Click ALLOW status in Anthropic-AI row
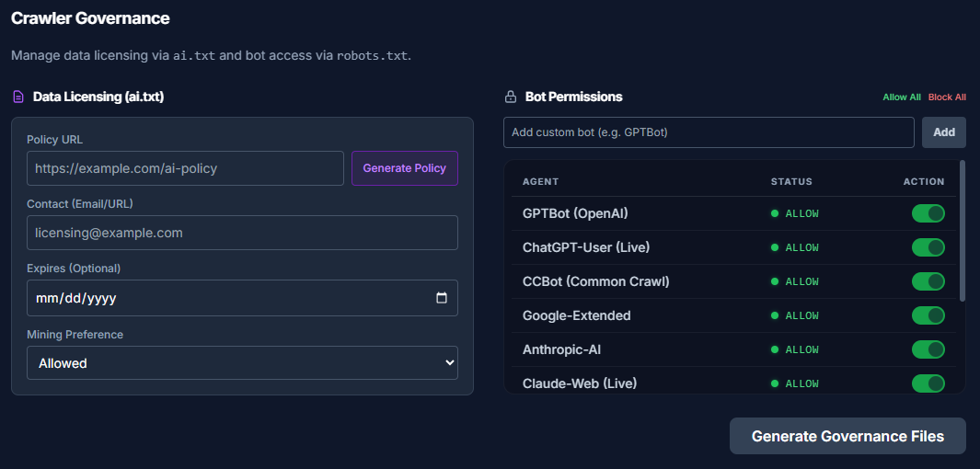 tap(795, 349)
